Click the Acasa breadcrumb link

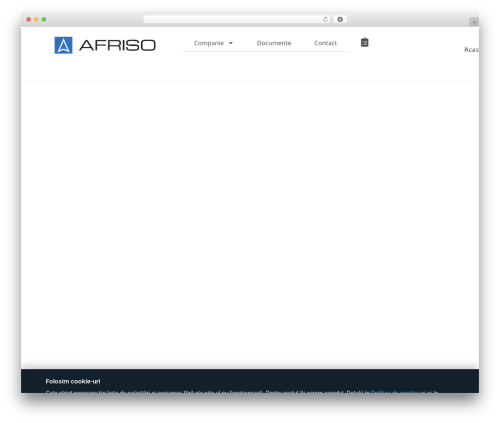(x=471, y=50)
